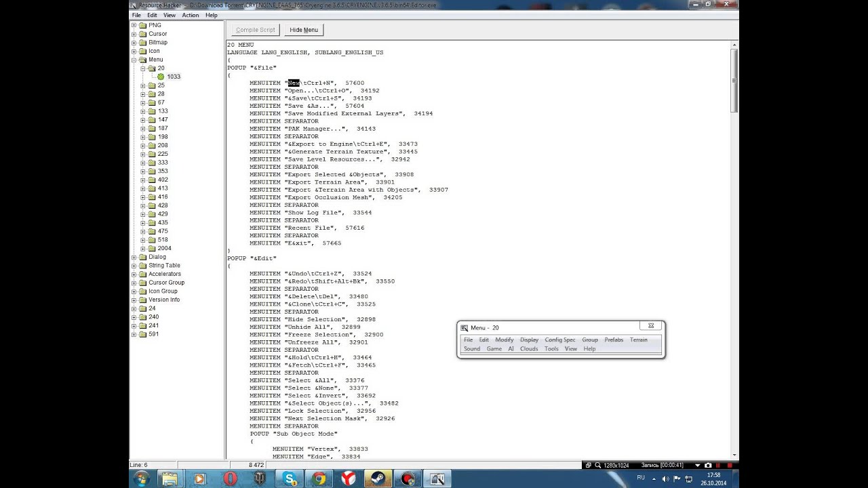Click the script scrollbar up arrow
Viewport: 868px width, 488px height.
(x=734, y=44)
